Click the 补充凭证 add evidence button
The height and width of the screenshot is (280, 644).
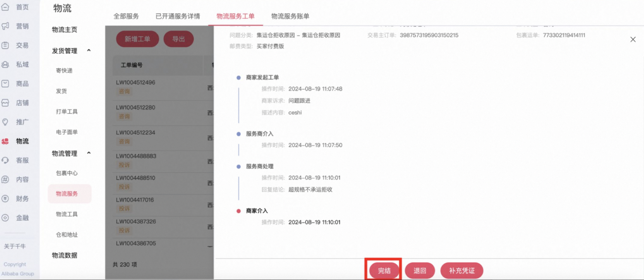(462, 270)
